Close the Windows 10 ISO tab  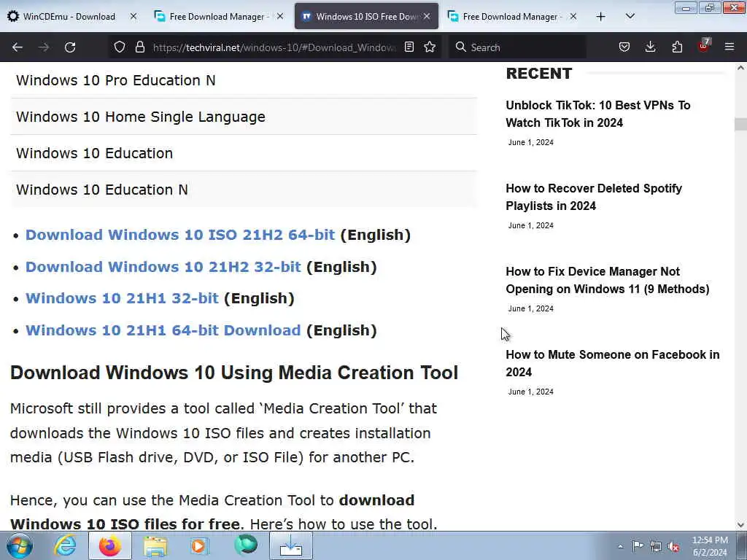[427, 17]
